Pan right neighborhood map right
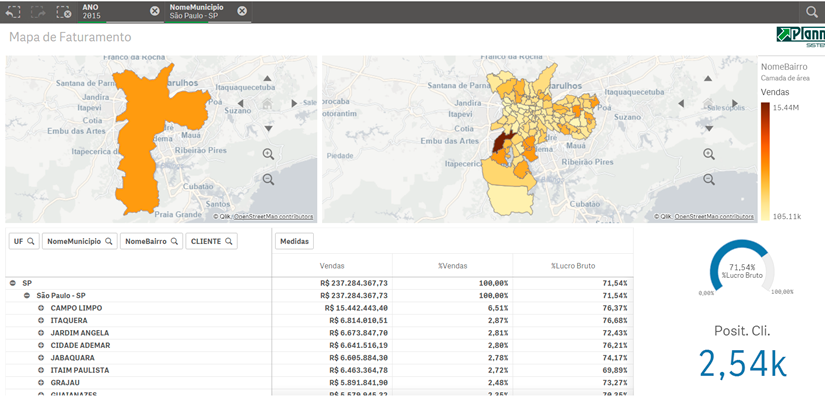825x399 pixels. [x=735, y=103]
